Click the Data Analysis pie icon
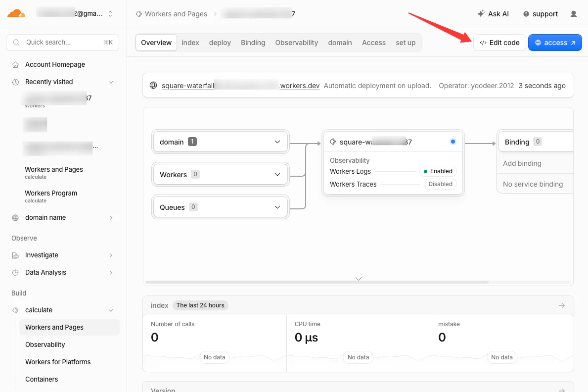The width and height of the screenshot is (588, 392). pyautogui.click(x=15, y=273)
